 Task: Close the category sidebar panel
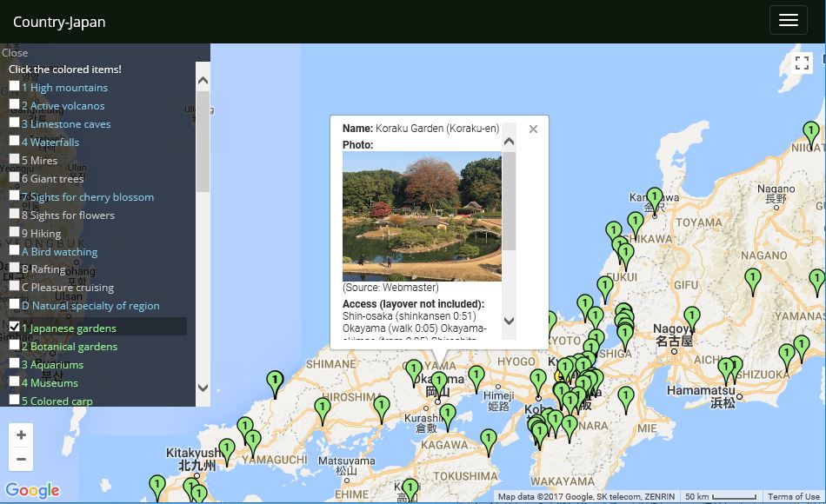pyautogui.click(x=15, y=53)
